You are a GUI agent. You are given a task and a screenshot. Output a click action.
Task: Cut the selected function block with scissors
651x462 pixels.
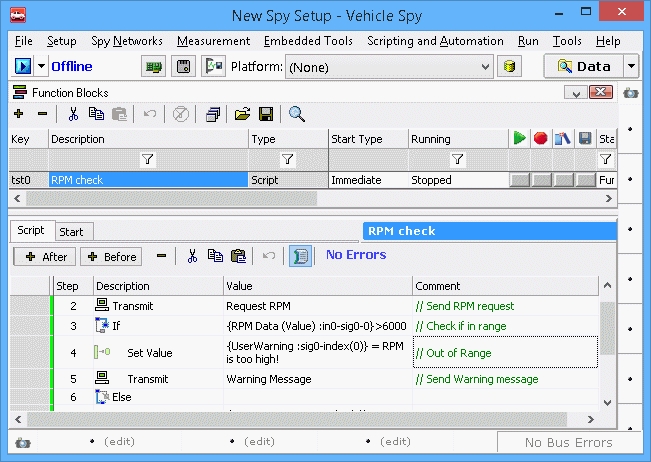coord(73,114)
